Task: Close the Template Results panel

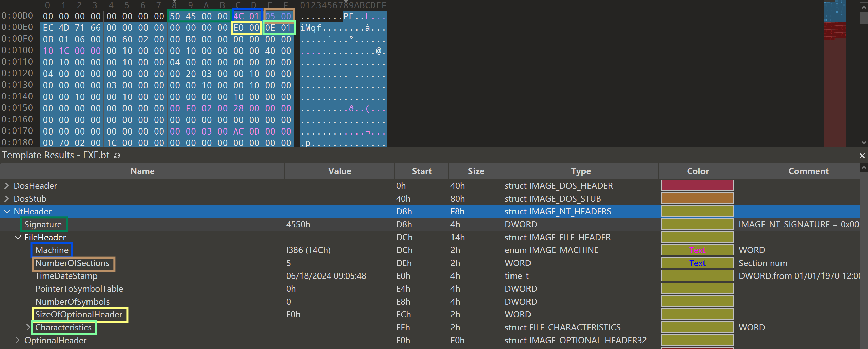Action: coord(862,156)
